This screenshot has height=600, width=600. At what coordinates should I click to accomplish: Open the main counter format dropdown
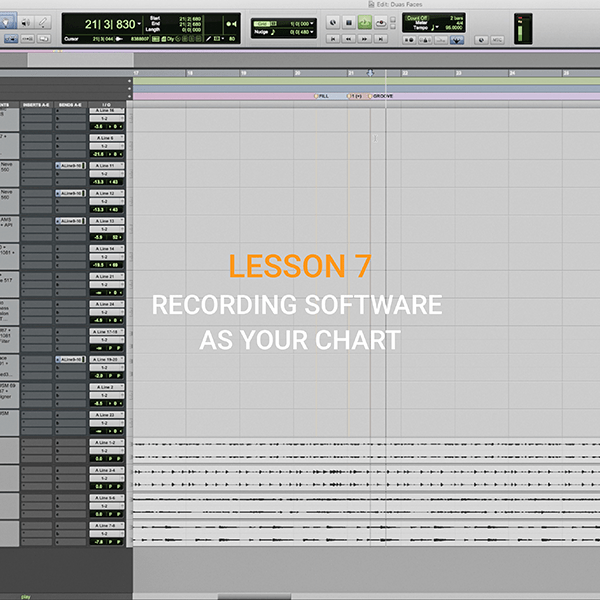click(139, 24)
